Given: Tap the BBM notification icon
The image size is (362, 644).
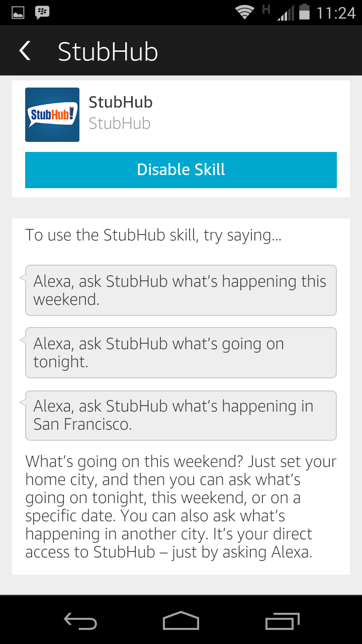Looking at the screenshot, I should (x=42, y=13).
